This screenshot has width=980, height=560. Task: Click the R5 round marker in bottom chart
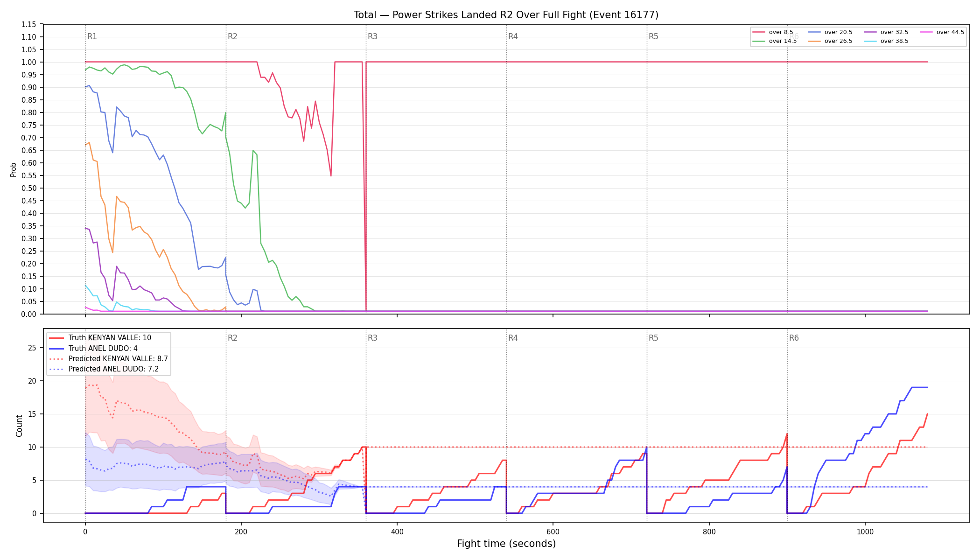(x=653, y=338)
